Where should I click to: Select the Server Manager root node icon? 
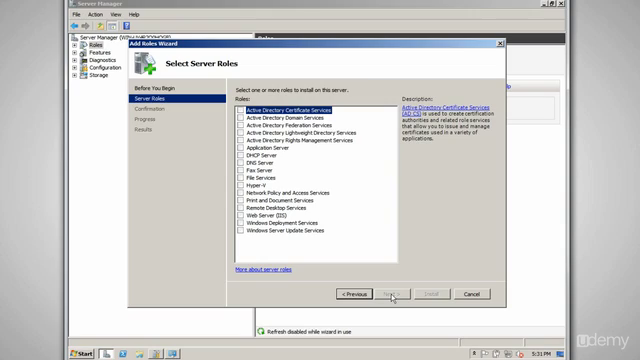tap(75, 38)
